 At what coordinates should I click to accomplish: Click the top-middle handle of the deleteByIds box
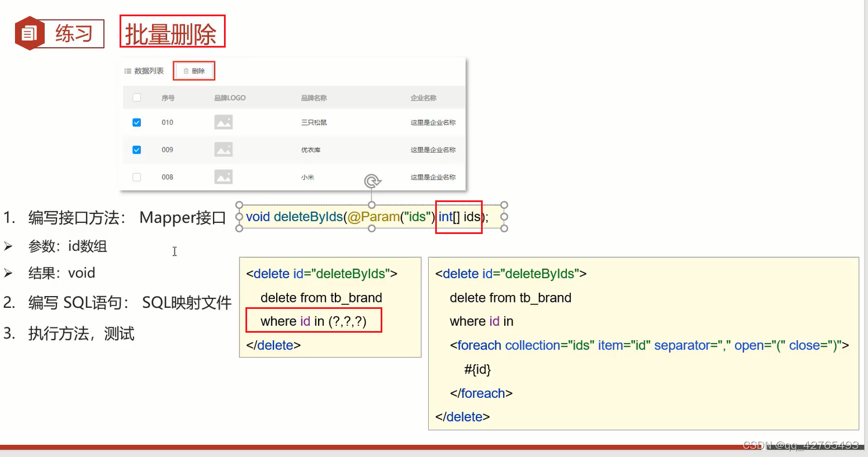coord(372,205)
